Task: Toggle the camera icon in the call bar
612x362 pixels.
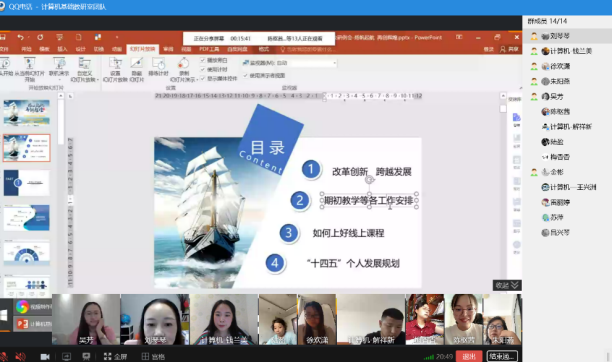Action: coord(45,357)
